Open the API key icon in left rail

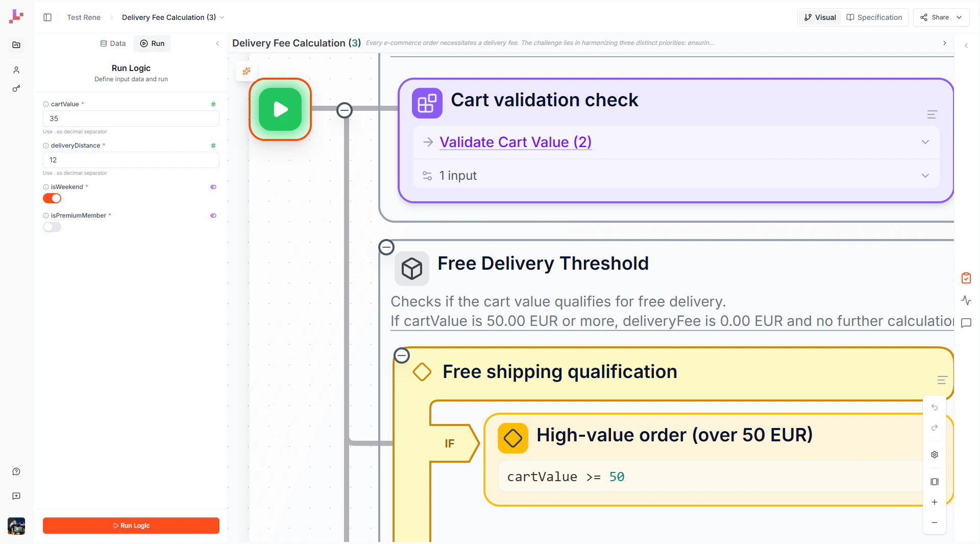[x=16, y=88]
